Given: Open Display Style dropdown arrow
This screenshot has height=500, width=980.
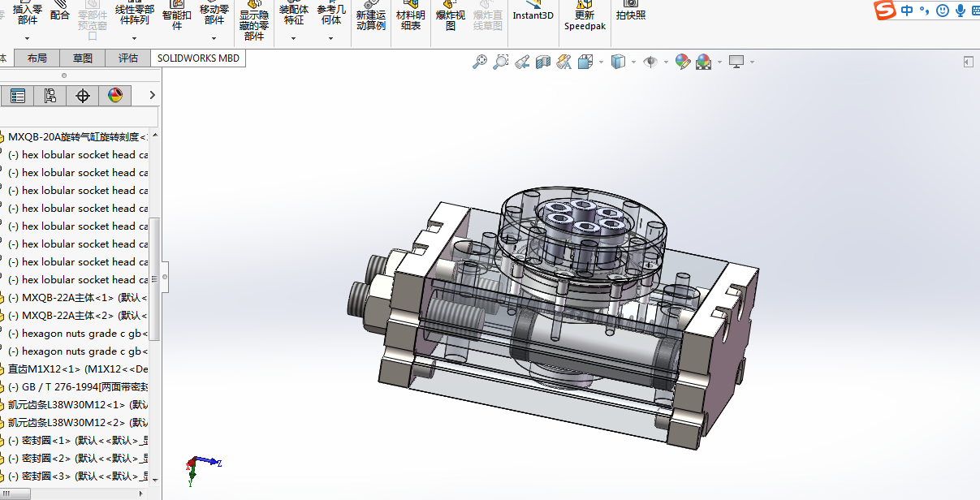Looking at the screenshot, I should pos(634,62).
